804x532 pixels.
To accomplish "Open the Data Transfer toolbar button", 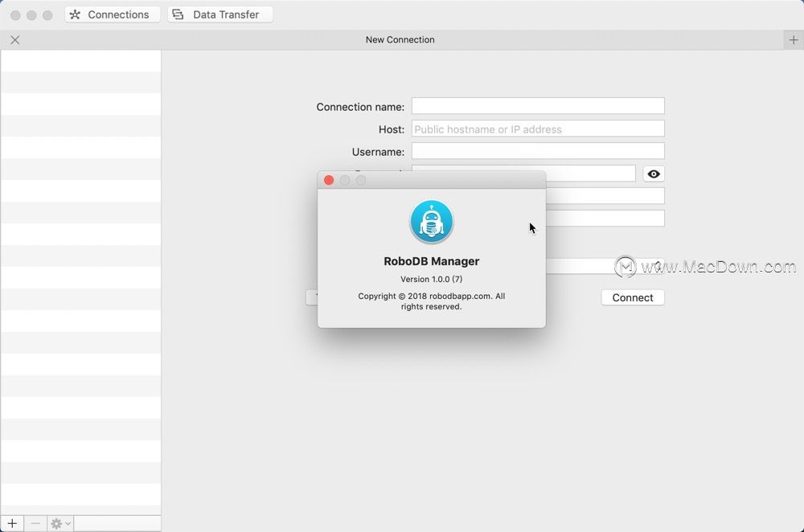I will [220, 14].
